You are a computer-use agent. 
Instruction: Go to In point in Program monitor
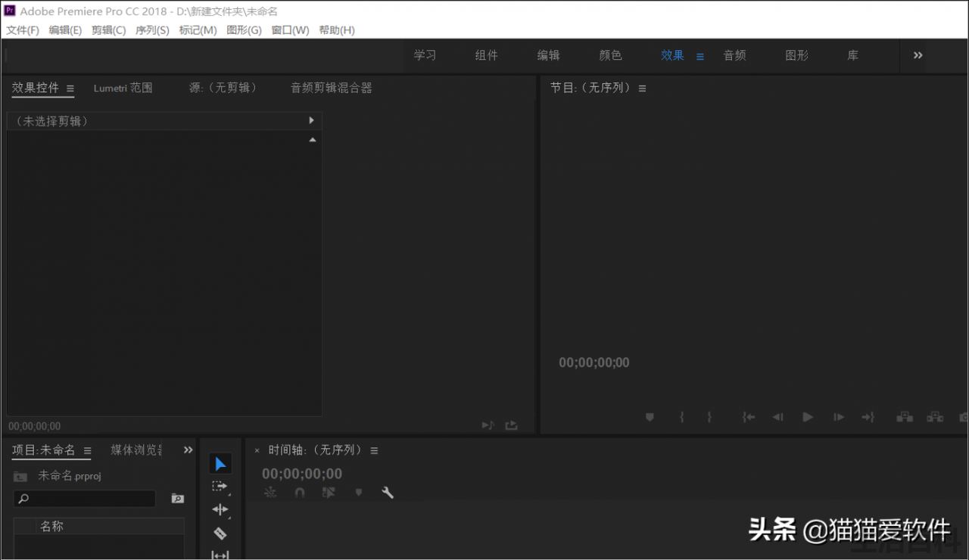click(x=749, y=417)
